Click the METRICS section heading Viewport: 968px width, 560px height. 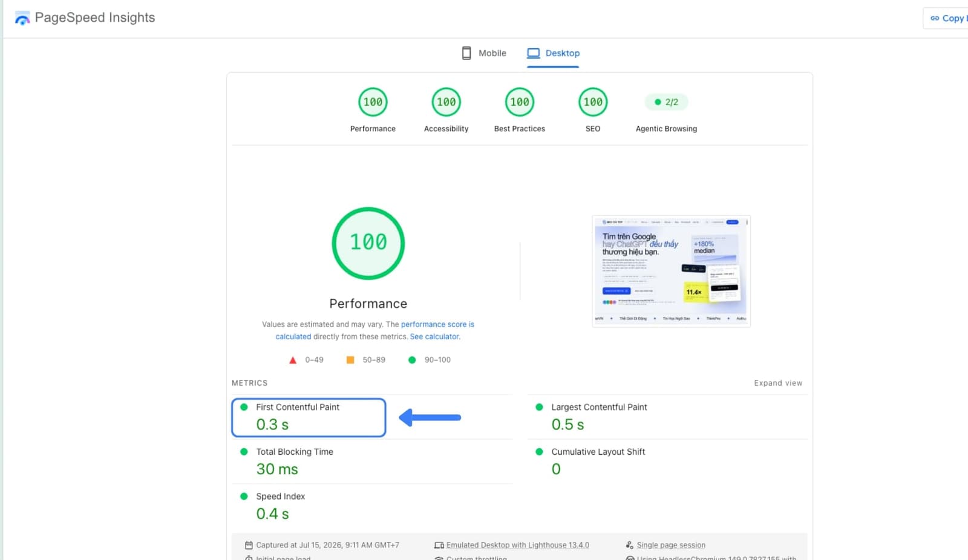coord(249,383)
